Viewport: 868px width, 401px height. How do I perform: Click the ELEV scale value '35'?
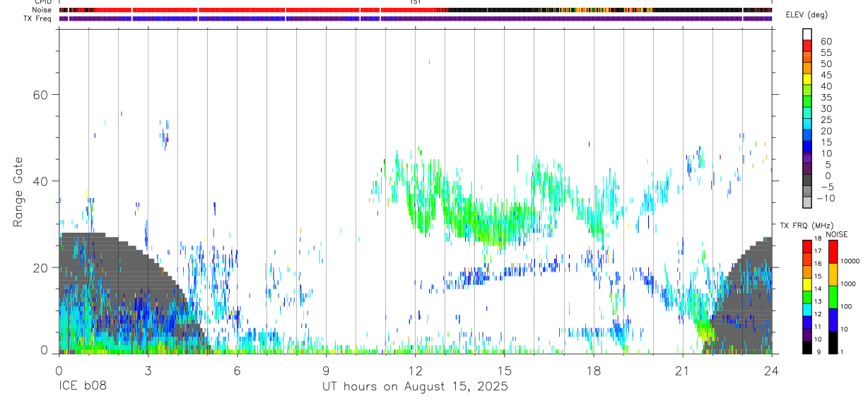pyautogui.click(x=826, y=98)
